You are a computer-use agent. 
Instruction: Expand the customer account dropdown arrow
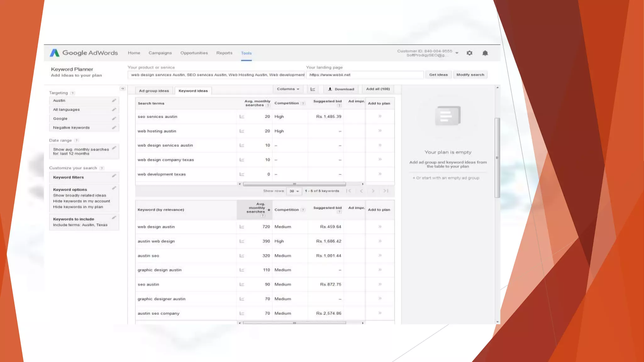[457, 53]
